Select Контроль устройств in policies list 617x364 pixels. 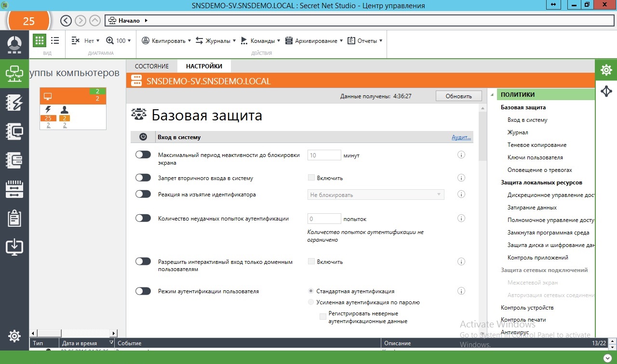point(527,307)
